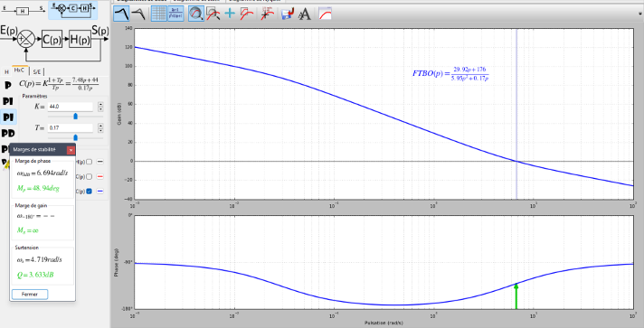The image size is (644, 328).
Task: Switch to the H×C tab
Action: (19, 70)
